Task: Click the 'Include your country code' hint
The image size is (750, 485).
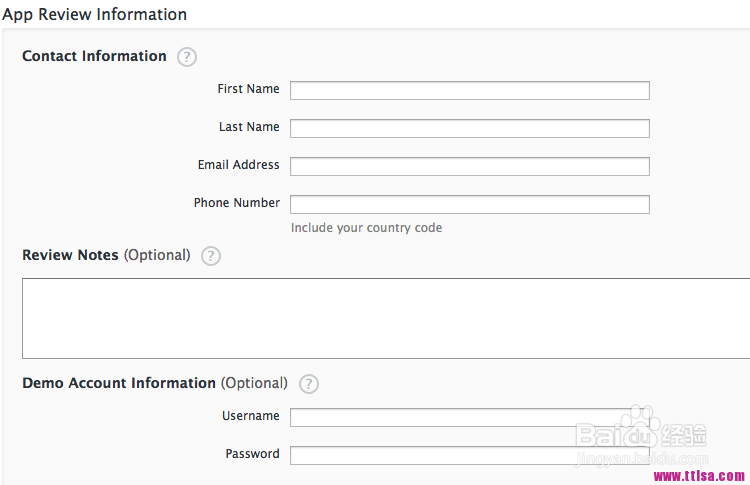Action: pos(366,228)
